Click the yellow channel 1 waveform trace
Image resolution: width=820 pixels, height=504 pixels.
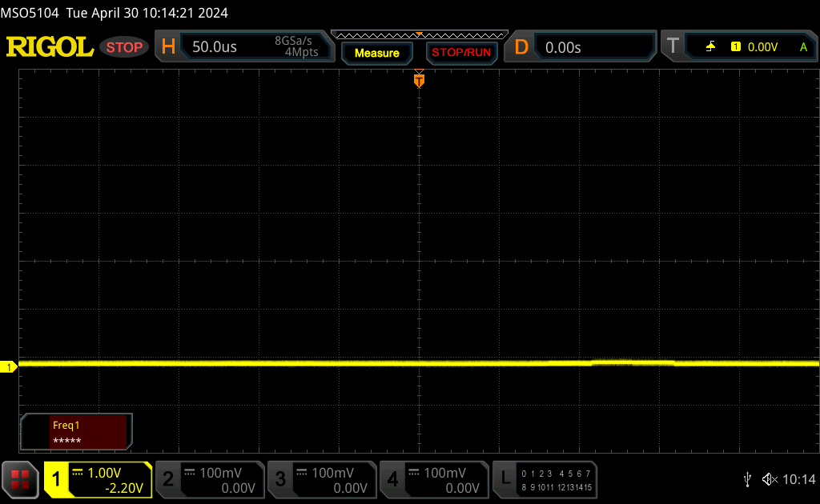419,363
